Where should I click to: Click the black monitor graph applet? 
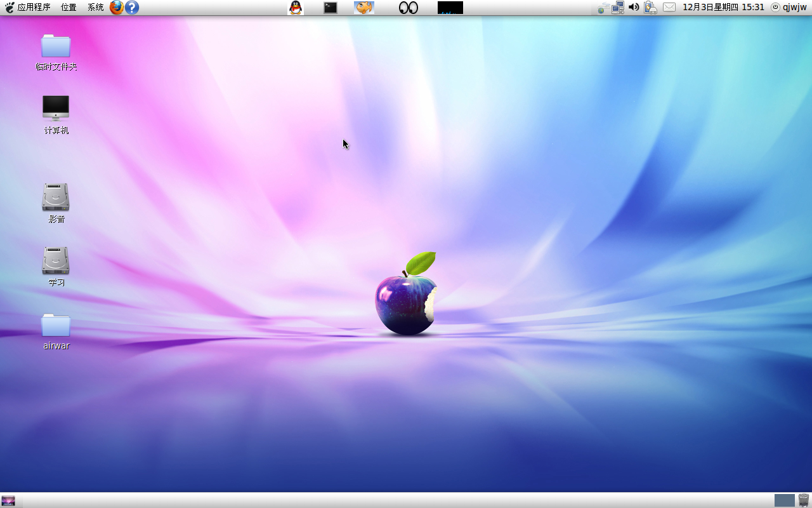(x=450, y=8)
